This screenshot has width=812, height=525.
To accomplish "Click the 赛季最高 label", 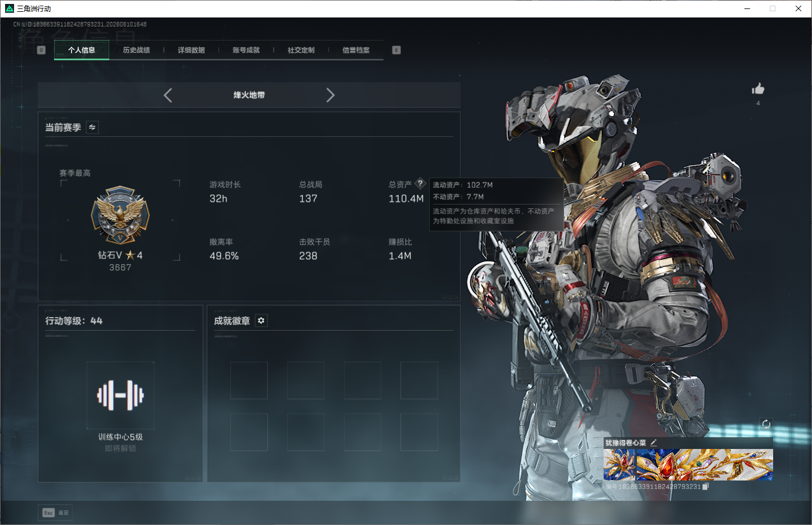I will (x=75, y=173).
